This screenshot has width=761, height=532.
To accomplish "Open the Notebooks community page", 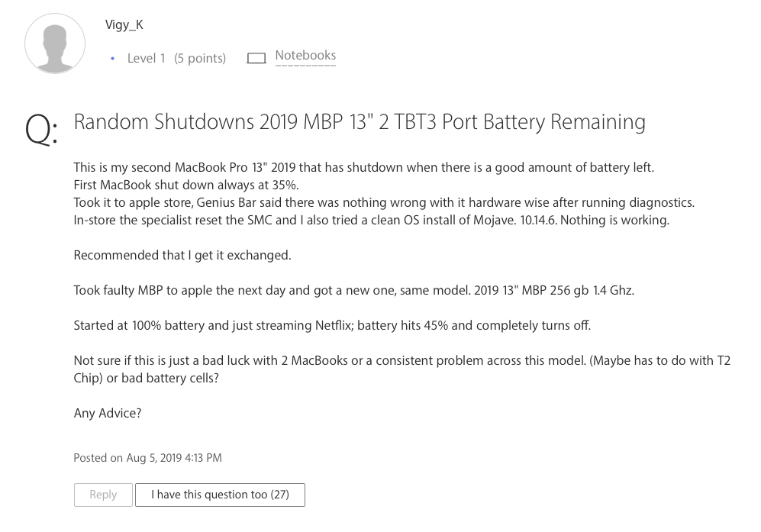I will tap(305, 55).
